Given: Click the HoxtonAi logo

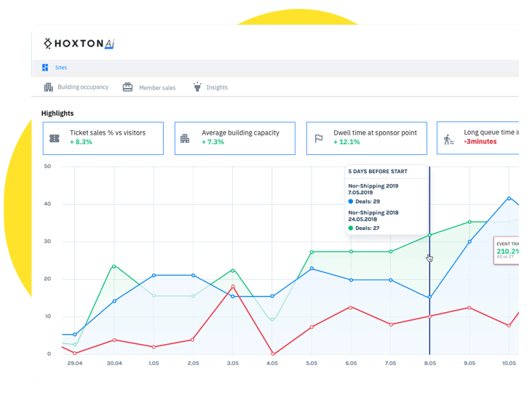Looking at the screenshot, I should click(x=79, y=44).
